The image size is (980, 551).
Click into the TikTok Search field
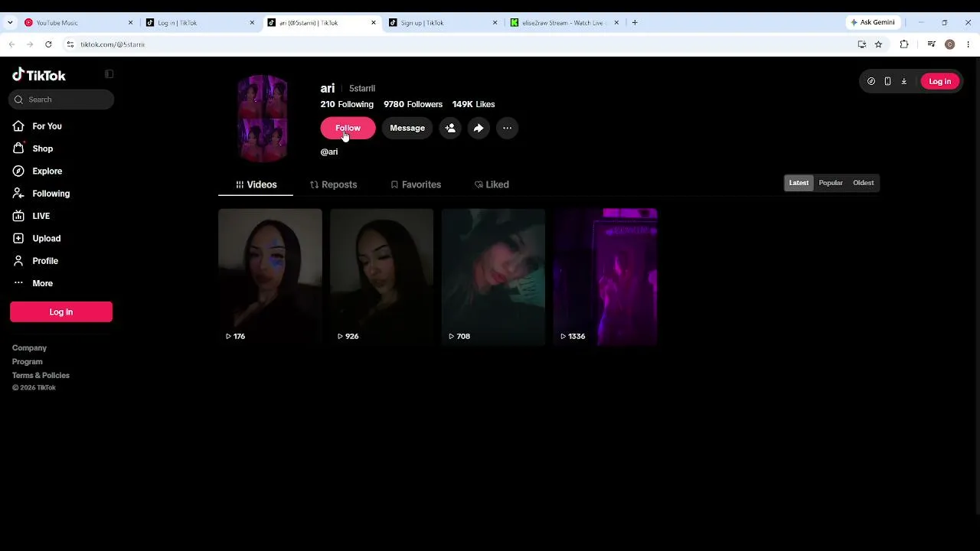tap(61, 99)
